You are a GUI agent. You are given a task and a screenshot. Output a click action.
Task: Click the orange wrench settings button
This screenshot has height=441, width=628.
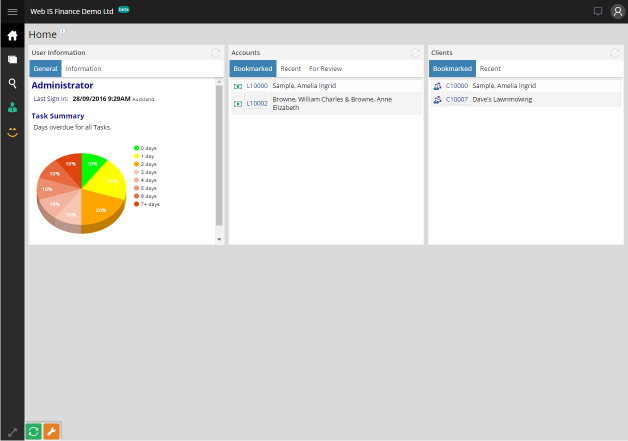click(52, 431)
